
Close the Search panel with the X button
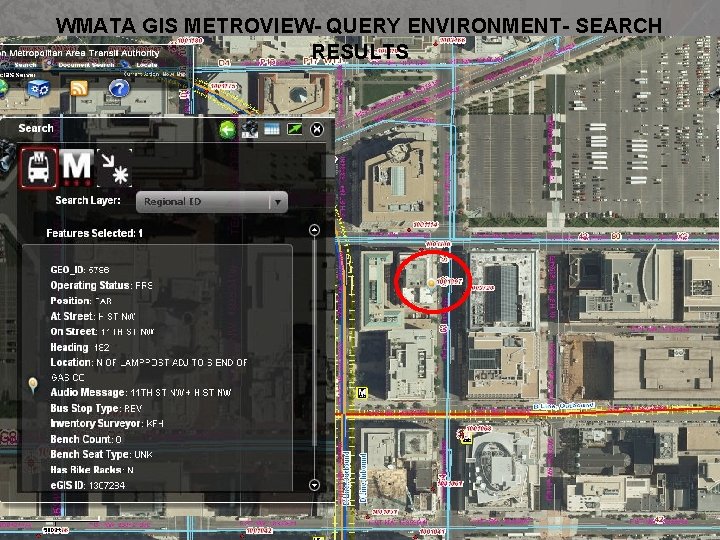coord(317,129)
